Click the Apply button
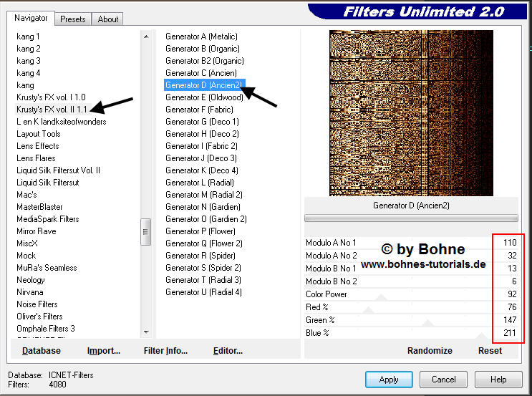 (x=389, y=380)
